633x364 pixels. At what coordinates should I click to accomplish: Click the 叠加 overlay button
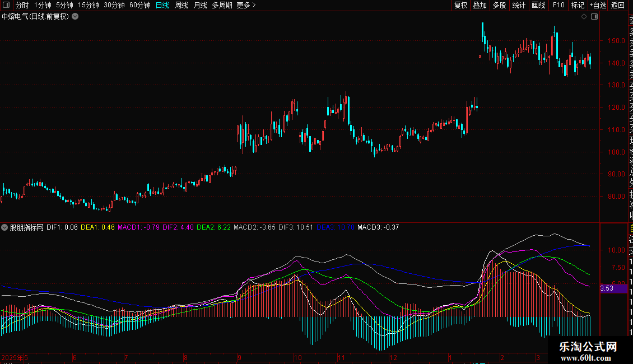pyautogui.click(x=480, y=5)
